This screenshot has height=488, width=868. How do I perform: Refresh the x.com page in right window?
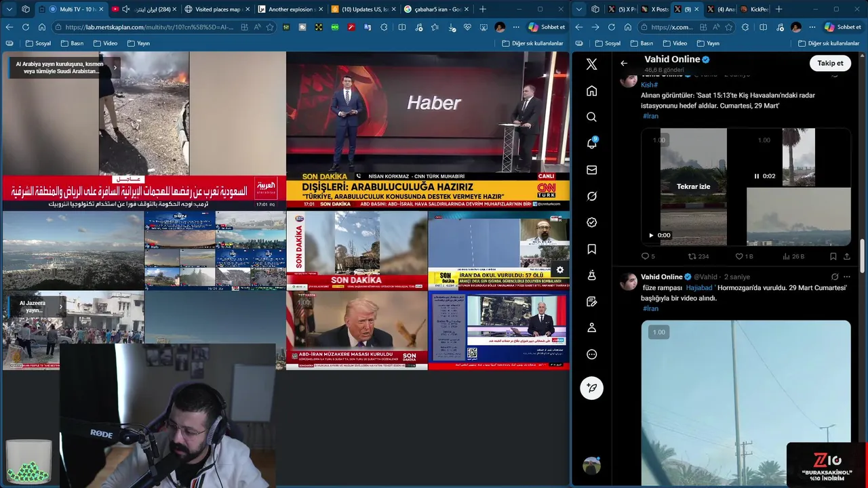[x=611, y=27]
